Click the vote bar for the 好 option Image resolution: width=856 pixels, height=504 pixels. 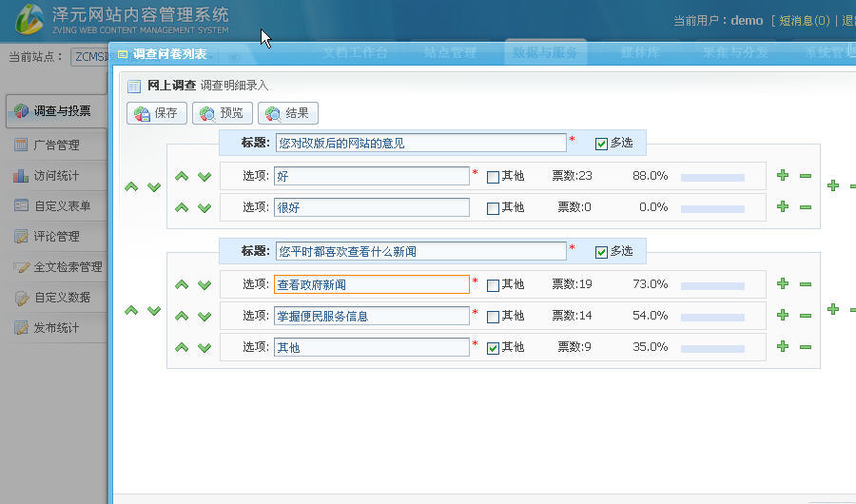(x=712, y=178)
